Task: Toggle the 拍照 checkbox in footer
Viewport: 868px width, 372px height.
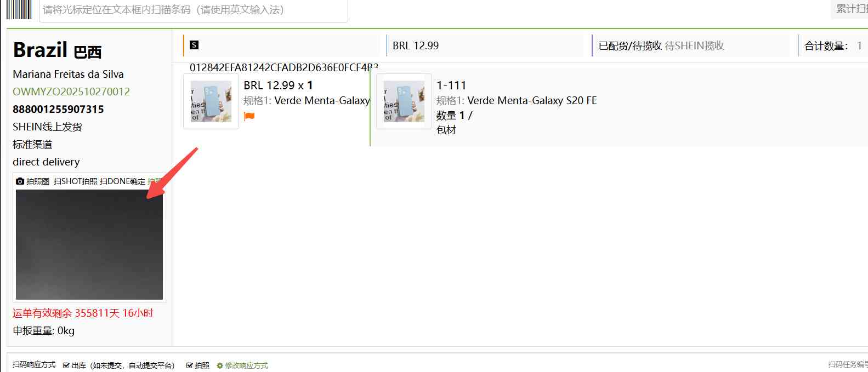Action: point(189,365)
